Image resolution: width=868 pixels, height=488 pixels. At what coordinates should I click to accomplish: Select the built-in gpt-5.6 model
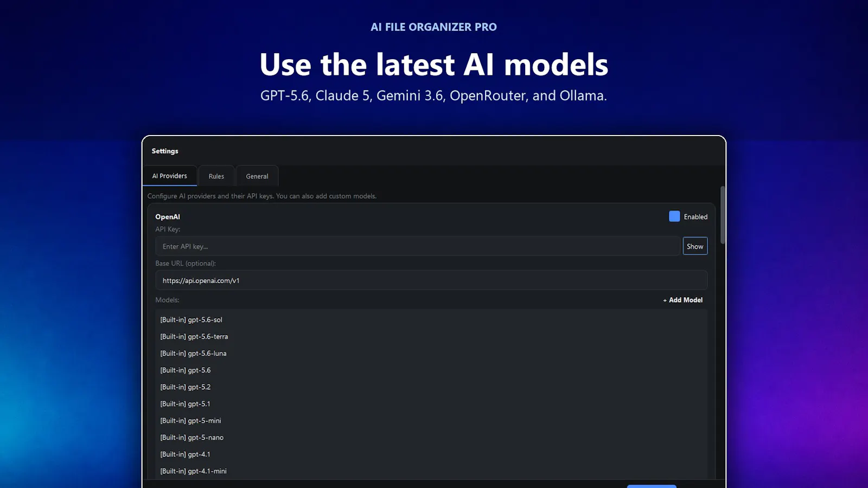pos(431,370)
